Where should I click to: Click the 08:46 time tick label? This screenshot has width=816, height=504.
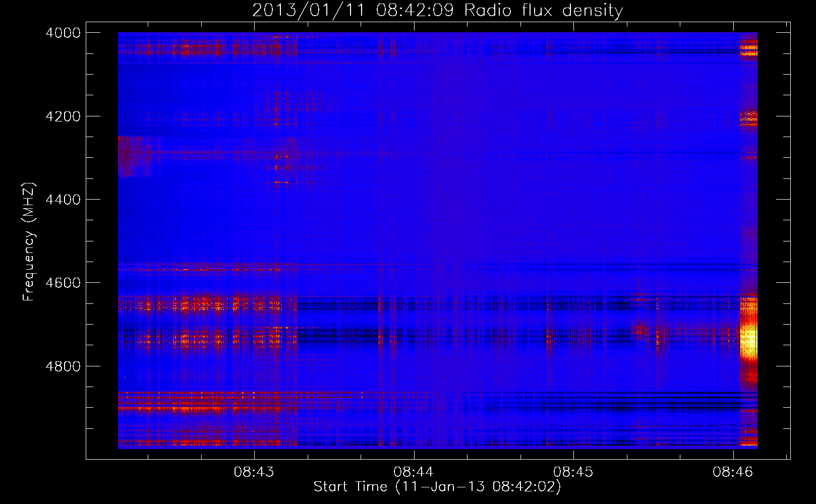pos(733,472)
